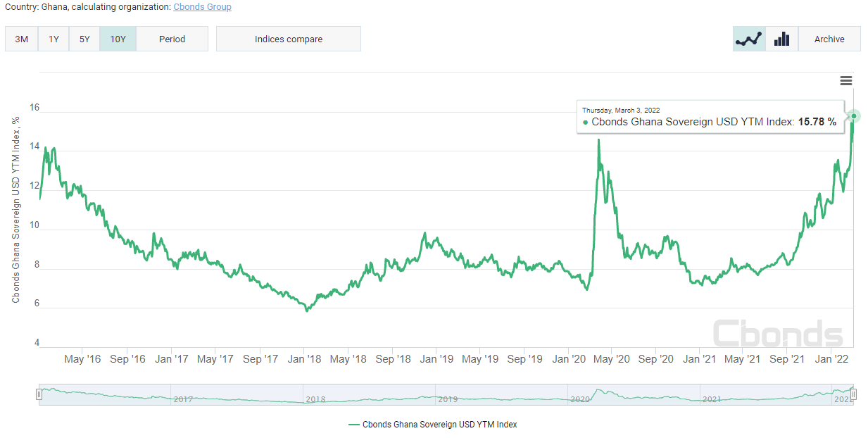Click the Sep '21 x-axis label
The image size is (868, 438).
pos(787,359)
